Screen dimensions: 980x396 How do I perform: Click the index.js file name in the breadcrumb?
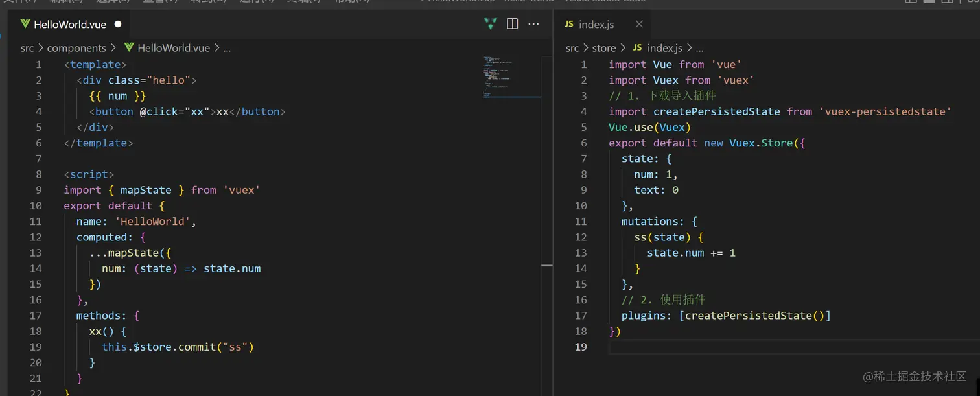(664, 48)
